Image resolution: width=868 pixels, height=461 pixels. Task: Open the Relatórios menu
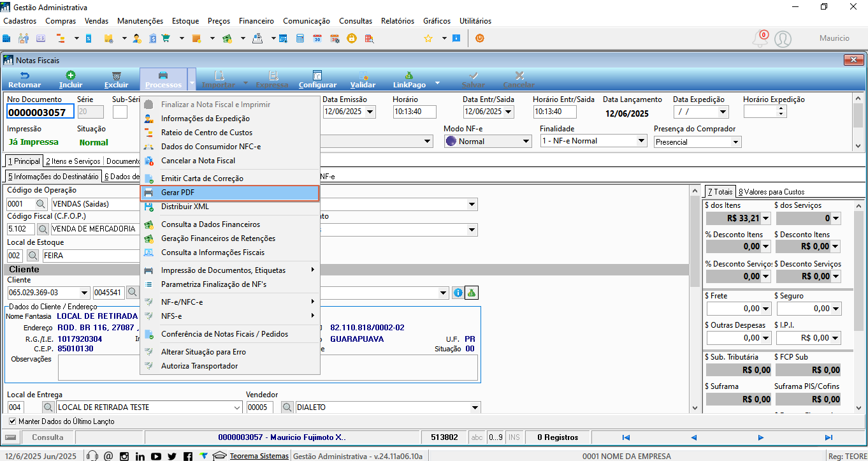click(x=398, y=21)
